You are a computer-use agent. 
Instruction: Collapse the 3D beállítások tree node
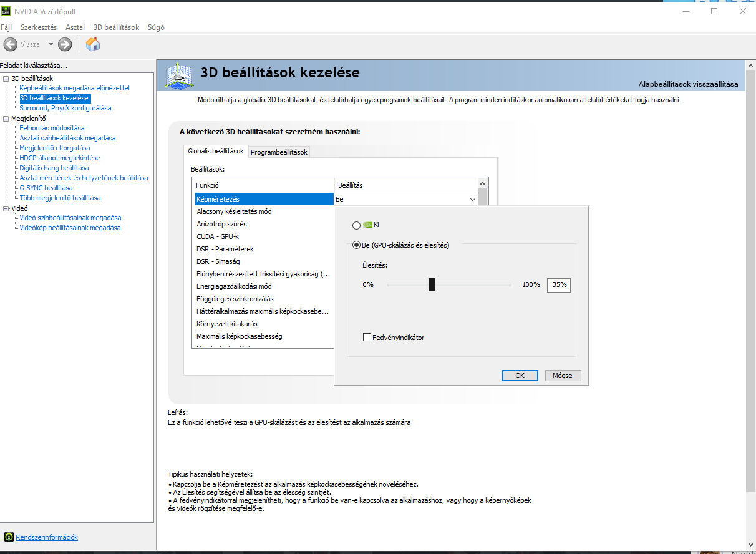(6, 79)
